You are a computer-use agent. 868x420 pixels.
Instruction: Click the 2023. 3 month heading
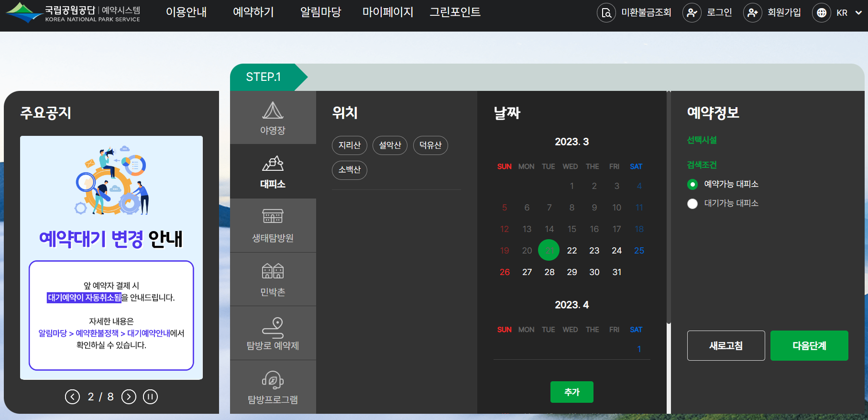coord(571,142)
